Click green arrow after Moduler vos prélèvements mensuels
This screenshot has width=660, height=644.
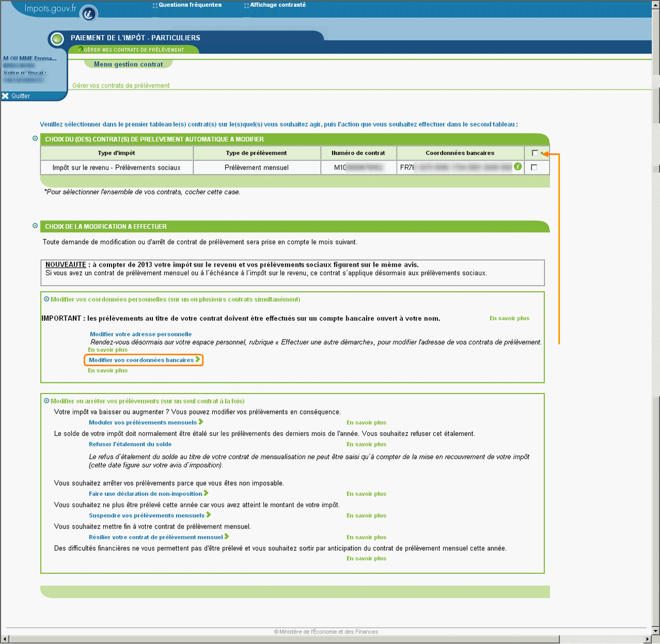[x=201, y=422]
